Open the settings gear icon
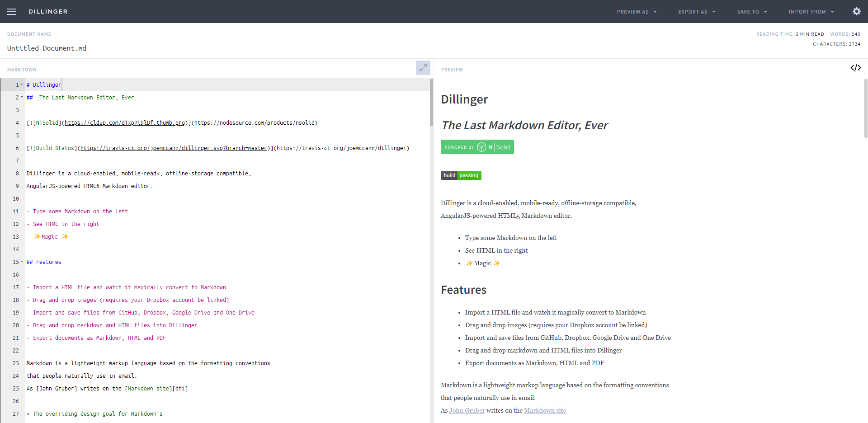Screen dimensions: 868x423 point(856,11)
